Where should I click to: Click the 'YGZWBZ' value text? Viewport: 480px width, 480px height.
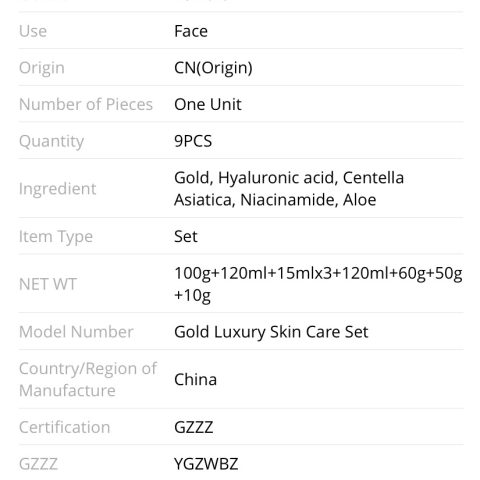click(206, 464)
